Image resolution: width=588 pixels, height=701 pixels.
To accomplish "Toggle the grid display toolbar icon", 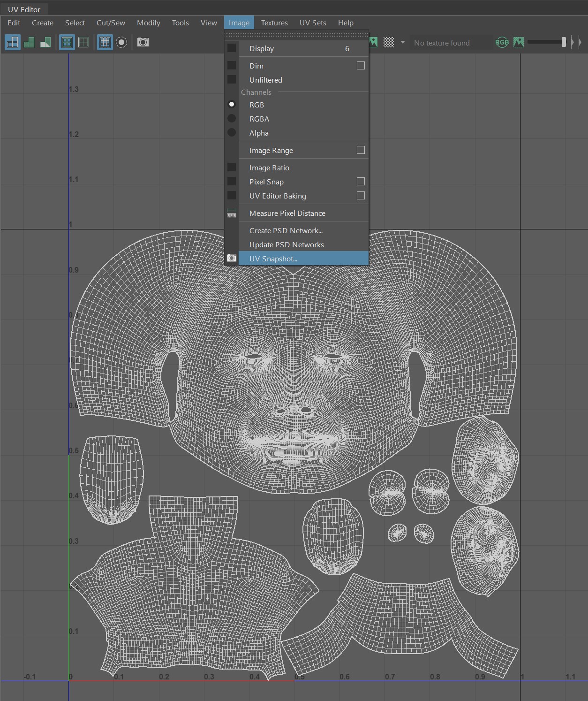I will click(x=105, y=42).
